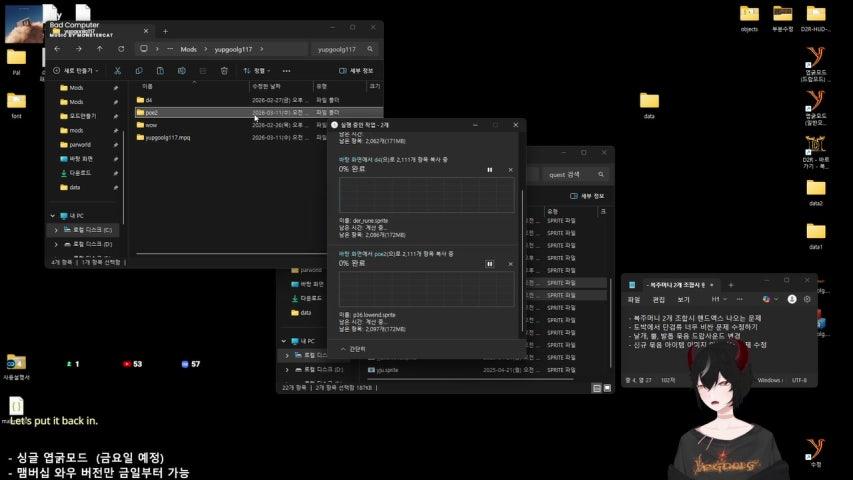
Task: Click the Delete trash icon in Explorer toolbar
Action: click(224, 71)
